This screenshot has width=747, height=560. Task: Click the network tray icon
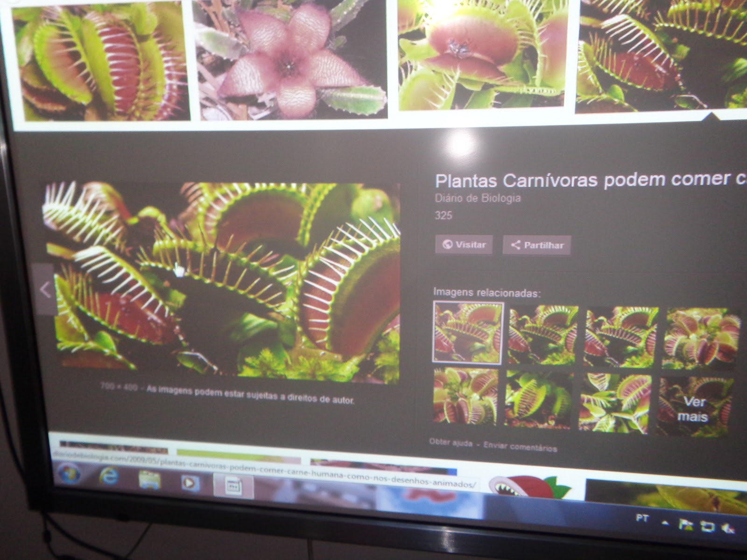(707, 527)
